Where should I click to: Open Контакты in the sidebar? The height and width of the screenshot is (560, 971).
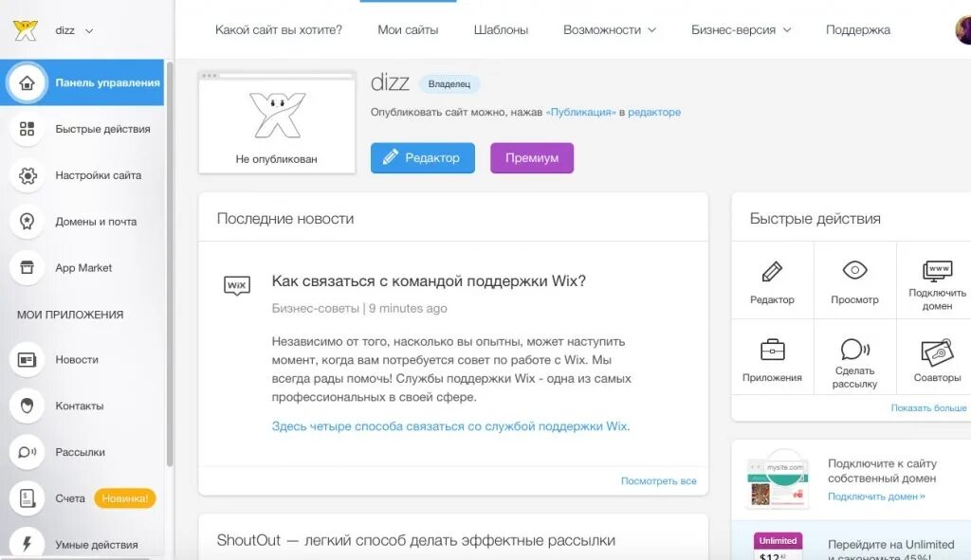[x=26, y=406]
